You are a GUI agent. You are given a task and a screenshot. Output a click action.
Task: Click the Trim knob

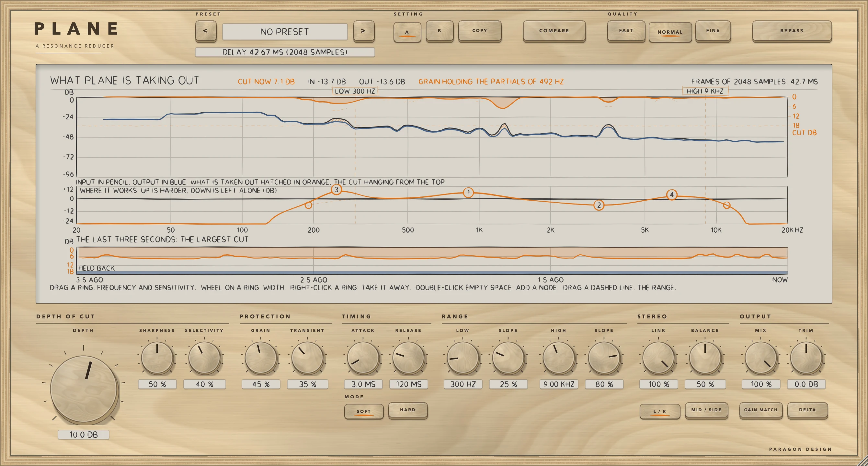[806, 358]
